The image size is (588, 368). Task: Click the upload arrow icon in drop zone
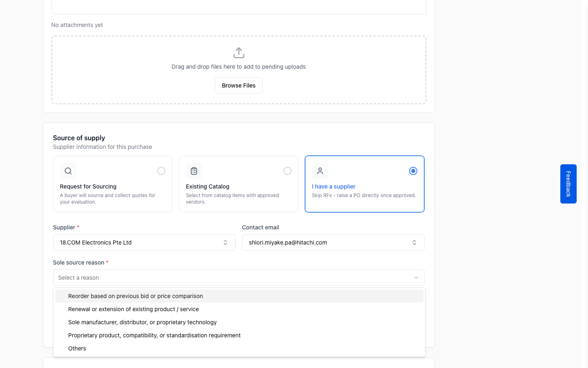238,53
